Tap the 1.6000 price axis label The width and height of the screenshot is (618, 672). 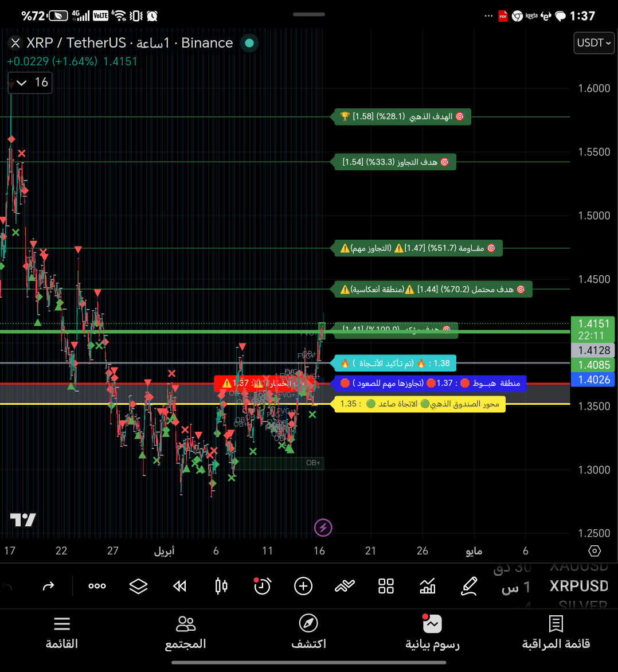[593, 88]
